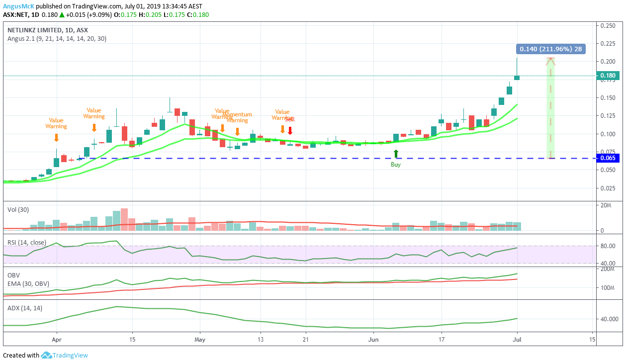Click the 0.250 price scale label
Viewport: 626px width, 364px height.
point(609,25)
